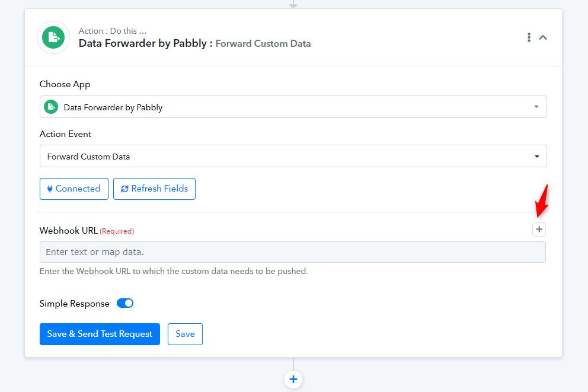Click the Webhook URL help text
Image resolution: width=588 pixels, height=392 pixels.
point(174,271)
